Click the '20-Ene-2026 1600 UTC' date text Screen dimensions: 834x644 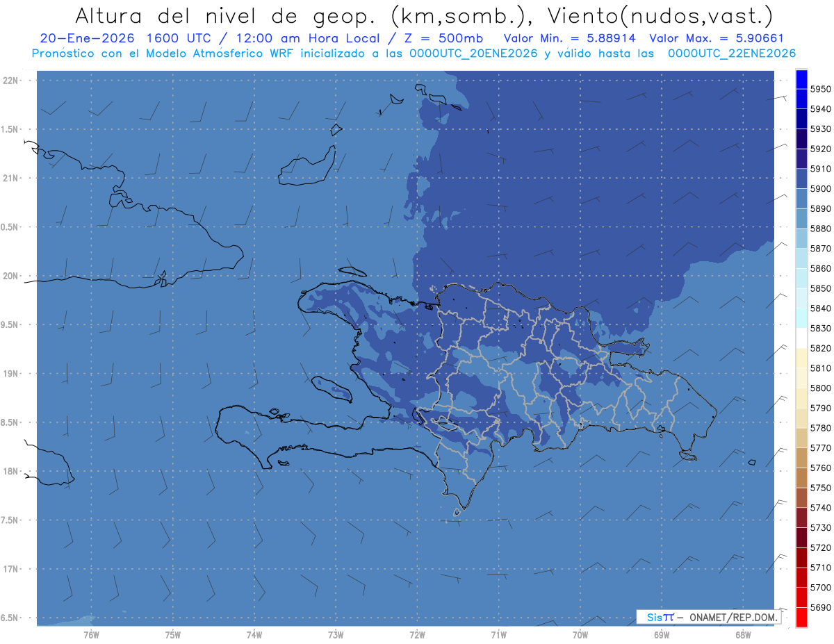click(125, 38)
